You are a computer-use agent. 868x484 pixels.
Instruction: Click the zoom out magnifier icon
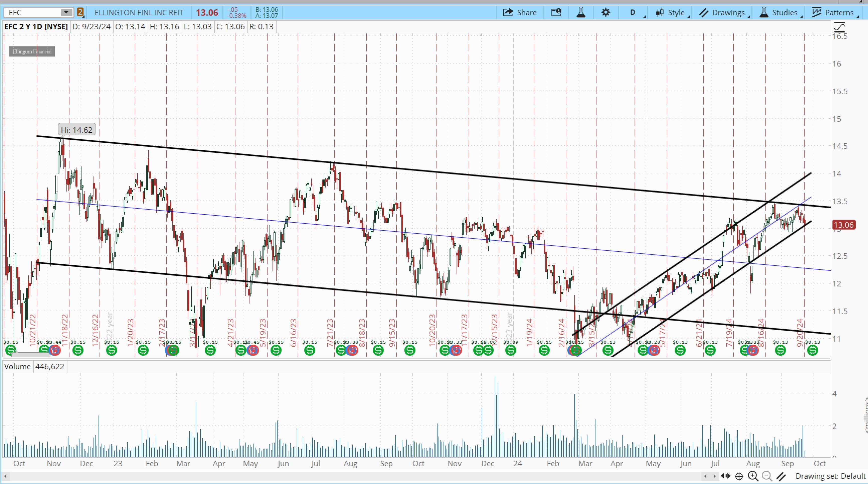767,476
